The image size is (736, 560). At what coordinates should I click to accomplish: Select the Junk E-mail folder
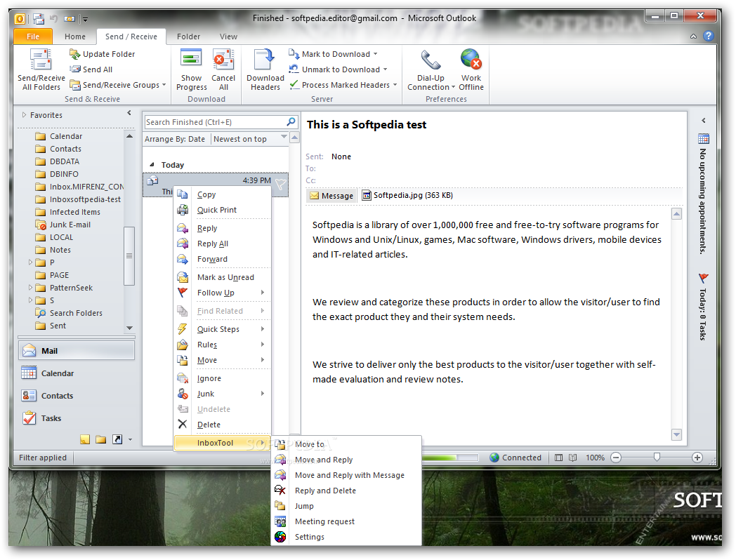(x=70, y=225)
